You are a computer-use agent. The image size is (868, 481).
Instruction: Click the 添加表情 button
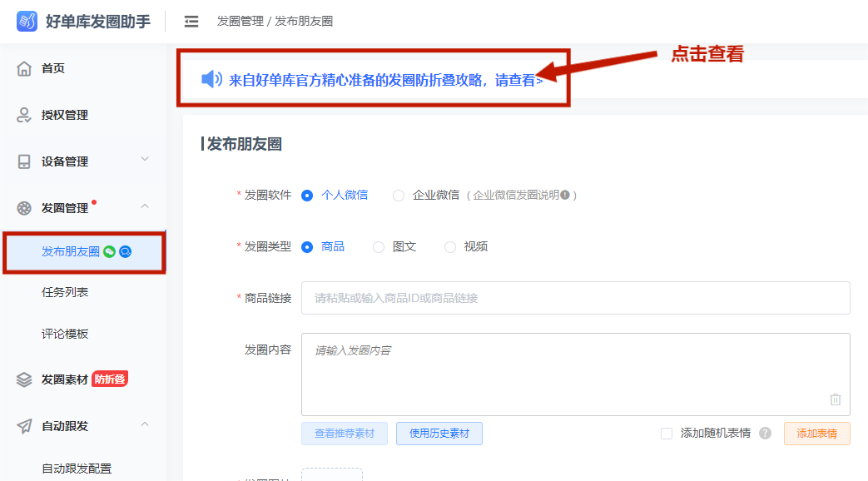[816, 434]
